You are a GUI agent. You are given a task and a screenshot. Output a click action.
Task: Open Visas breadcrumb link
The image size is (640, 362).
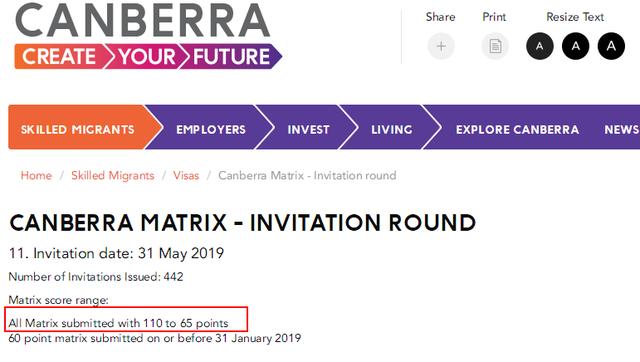[186, 175]
